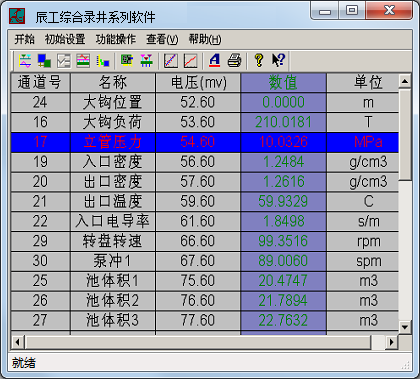Open font settings with the A icon
This screenshot has height=380, width=420.
pos(215,61)
